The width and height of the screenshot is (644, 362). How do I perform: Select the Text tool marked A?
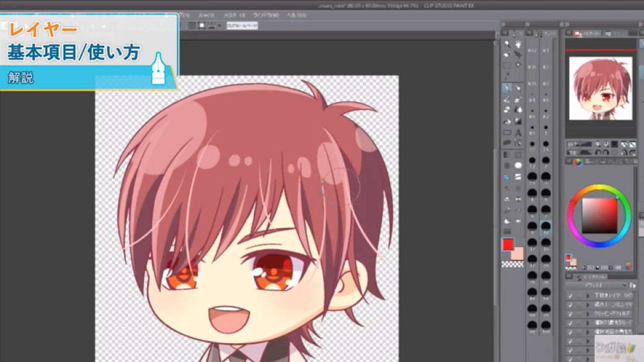click(x=518, y=132)
